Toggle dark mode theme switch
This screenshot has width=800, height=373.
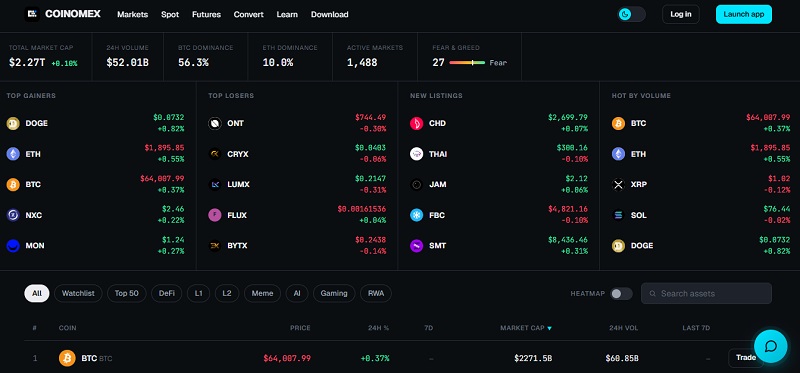tap(632, 14)
